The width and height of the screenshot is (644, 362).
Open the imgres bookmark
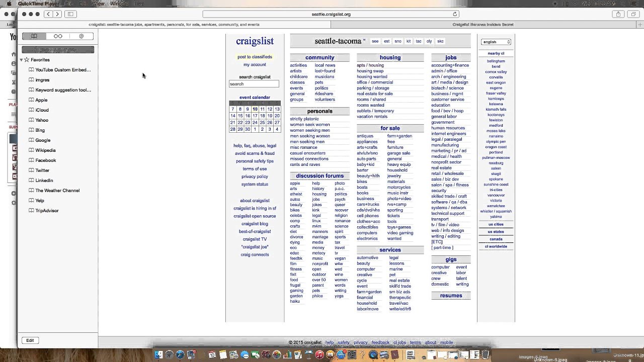[42, 80]
